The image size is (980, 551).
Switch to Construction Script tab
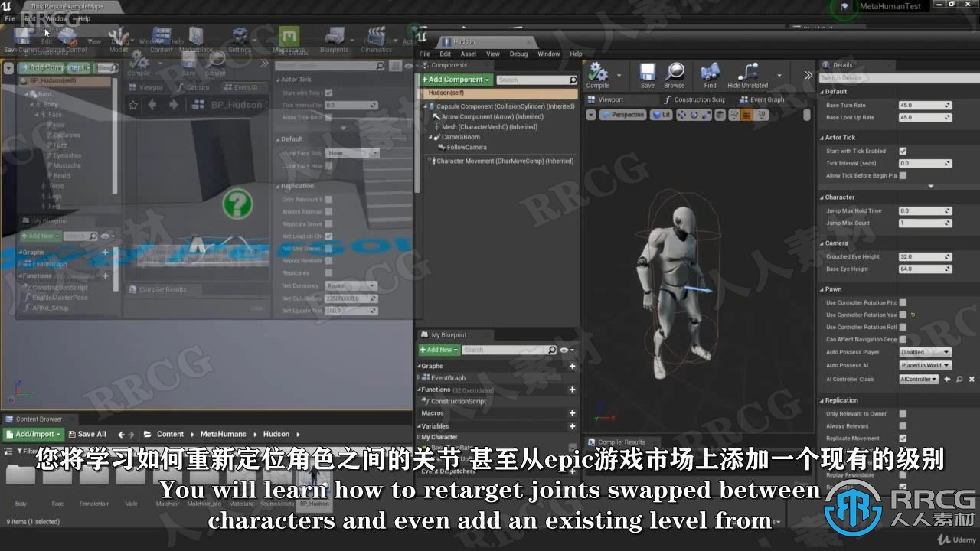[694, 99]
